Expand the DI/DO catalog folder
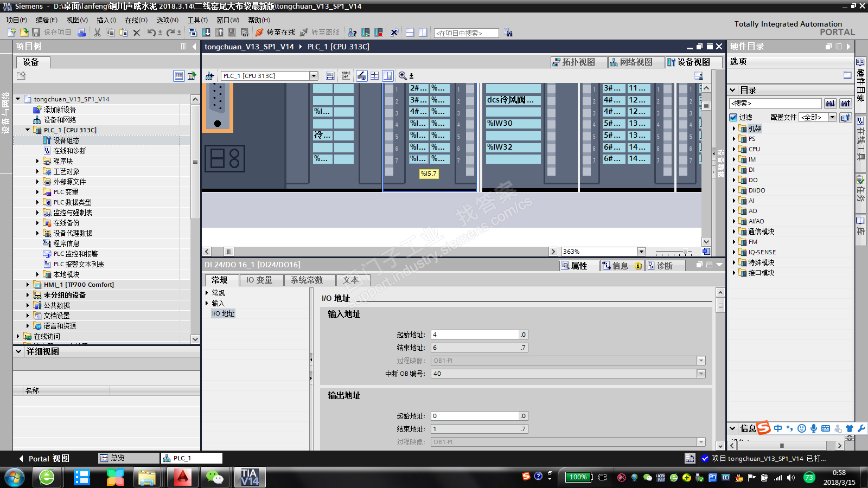Image resolution: width=868 pixels, height=488 pixels. [734, 190]
